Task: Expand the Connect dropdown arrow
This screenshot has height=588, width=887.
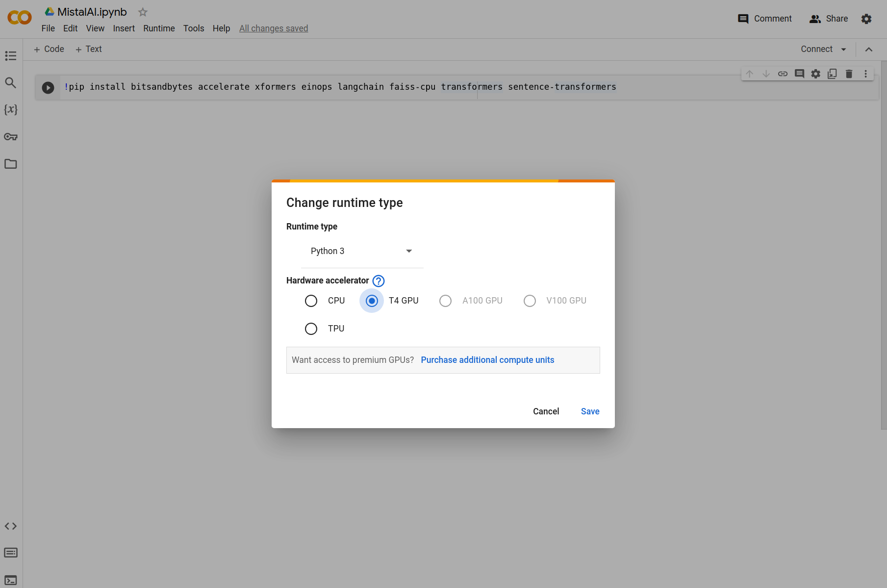Action: pos(843,50)
